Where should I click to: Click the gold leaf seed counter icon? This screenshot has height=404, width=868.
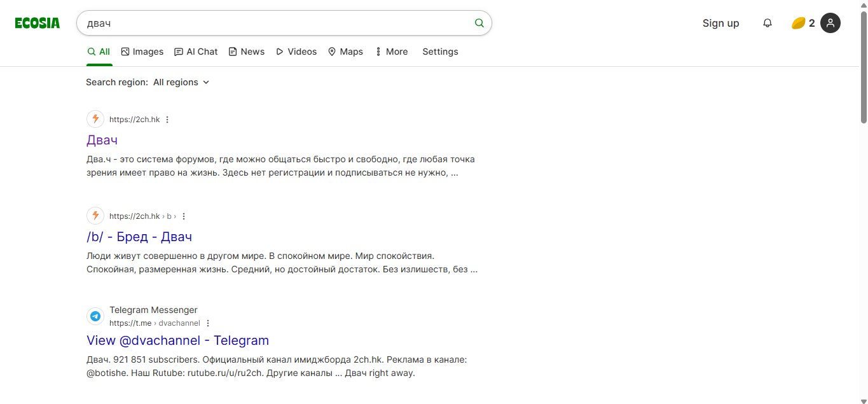(798, 23)
